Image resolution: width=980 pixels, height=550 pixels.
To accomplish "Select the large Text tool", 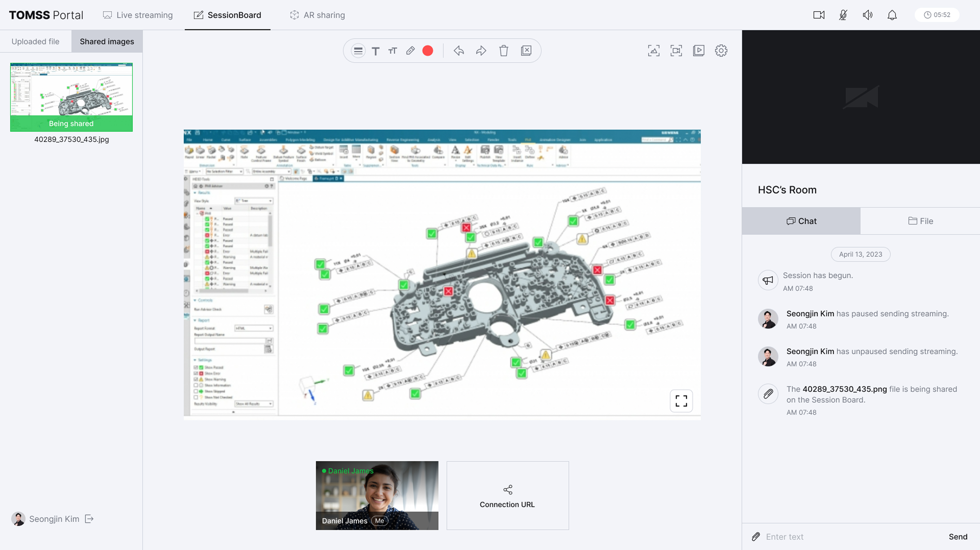I will [375, 51].
